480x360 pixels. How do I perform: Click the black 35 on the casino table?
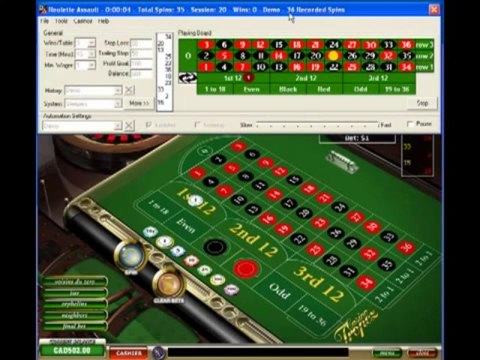point(386,265)
